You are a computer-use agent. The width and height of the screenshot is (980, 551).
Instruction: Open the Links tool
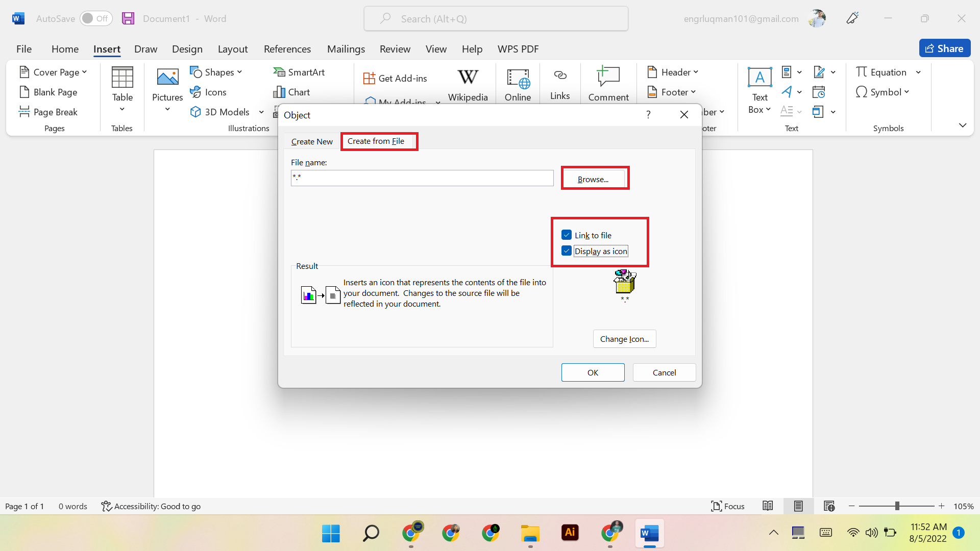pos(560,84)
